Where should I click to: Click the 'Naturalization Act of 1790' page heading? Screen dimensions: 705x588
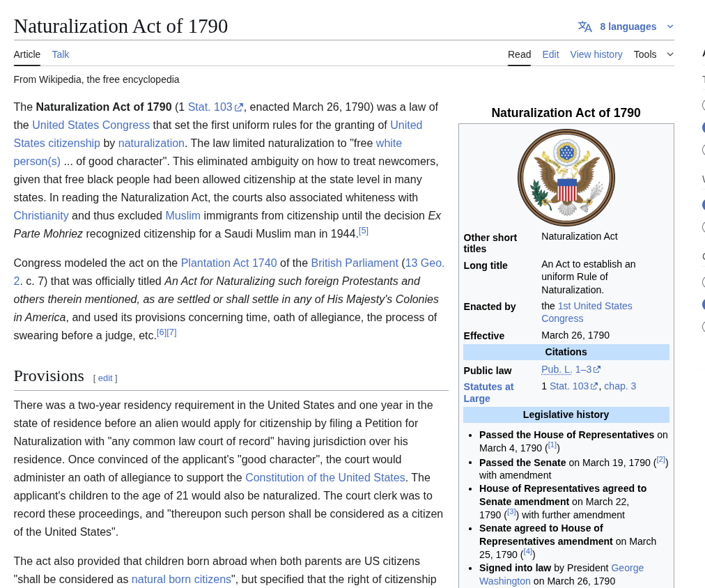point(121,26)
